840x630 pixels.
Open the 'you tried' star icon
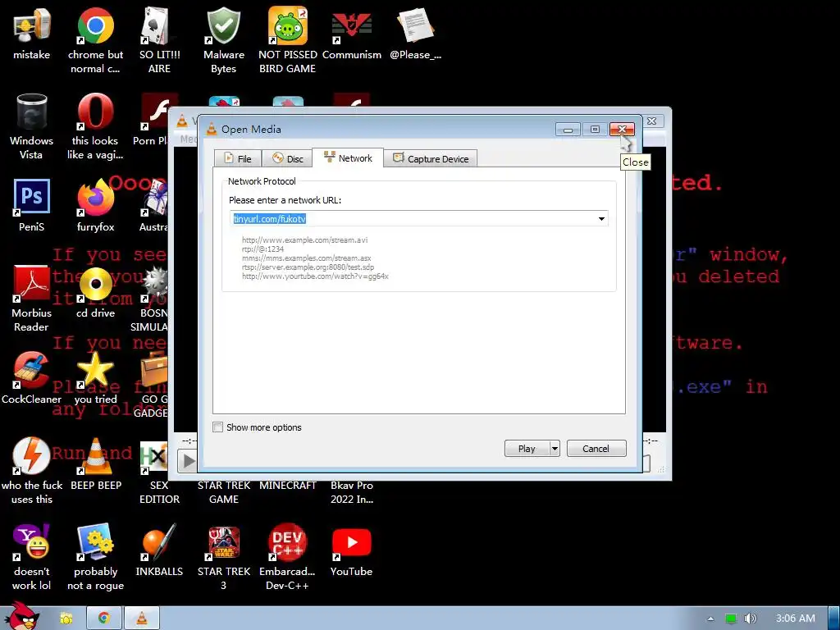95,377
